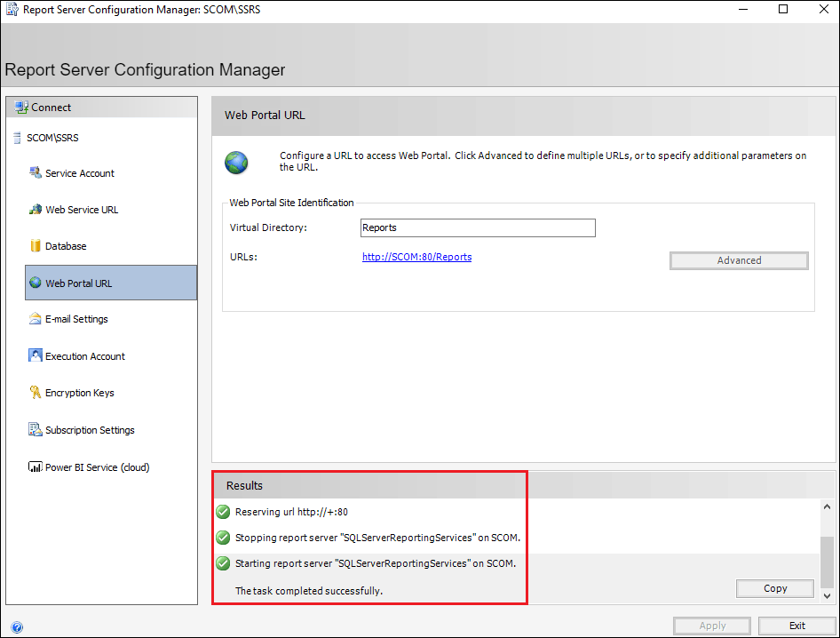The image size is (840, 638).
Task: Click the Advanced button
Action: coord(739,260)
